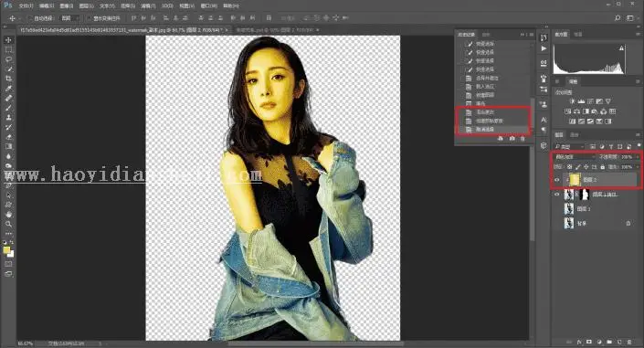Toggle the Auto-Select checkbox
This screenshot has width=644, height=348.
click(x=30, y=18)
